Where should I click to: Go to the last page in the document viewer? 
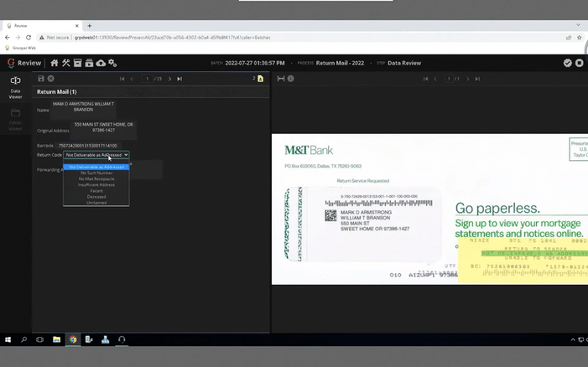pyautogui.click(x=477, y=79)
